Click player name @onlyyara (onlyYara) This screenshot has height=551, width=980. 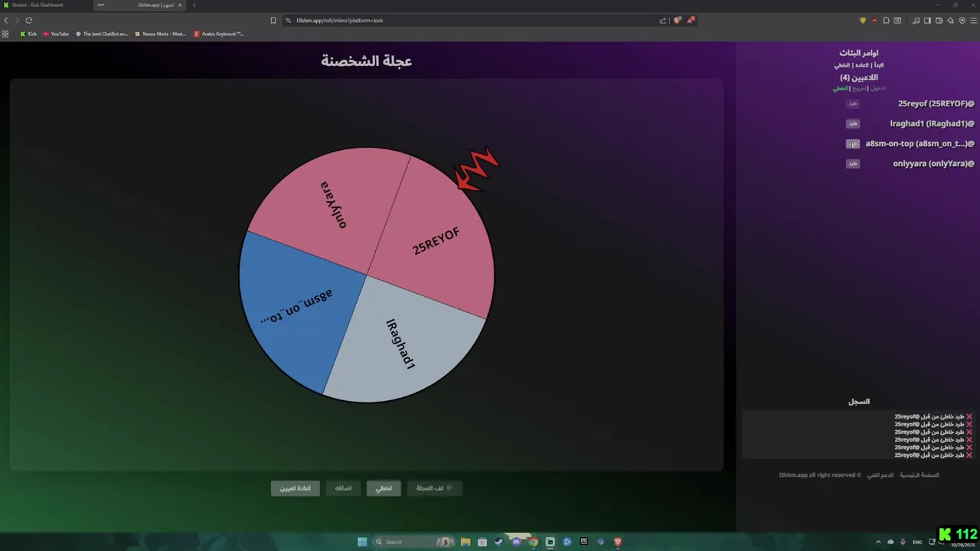point(933,164)
